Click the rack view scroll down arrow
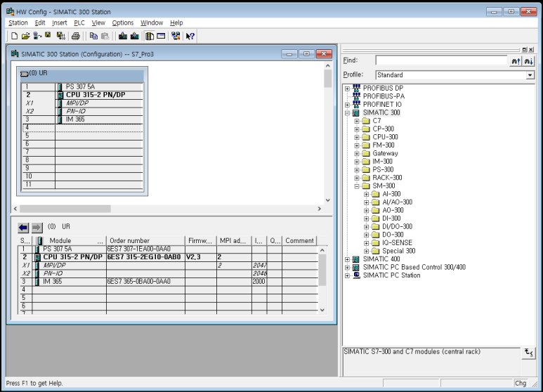 (x=327, y=200)
